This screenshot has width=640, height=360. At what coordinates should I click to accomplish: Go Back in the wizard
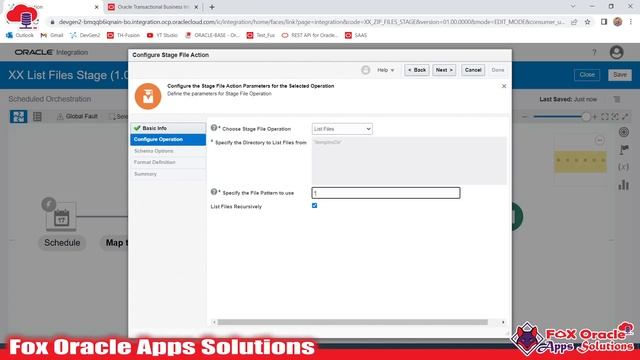coord(417,70)
